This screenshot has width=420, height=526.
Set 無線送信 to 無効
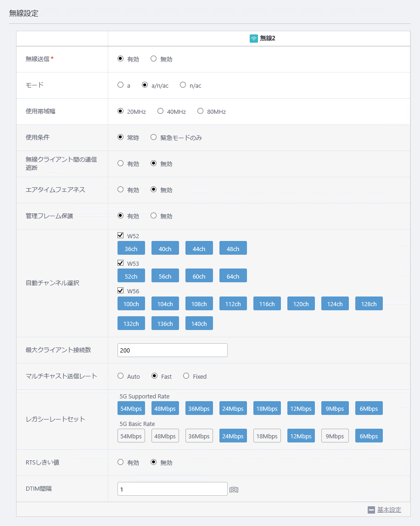[x=154, y=59]
